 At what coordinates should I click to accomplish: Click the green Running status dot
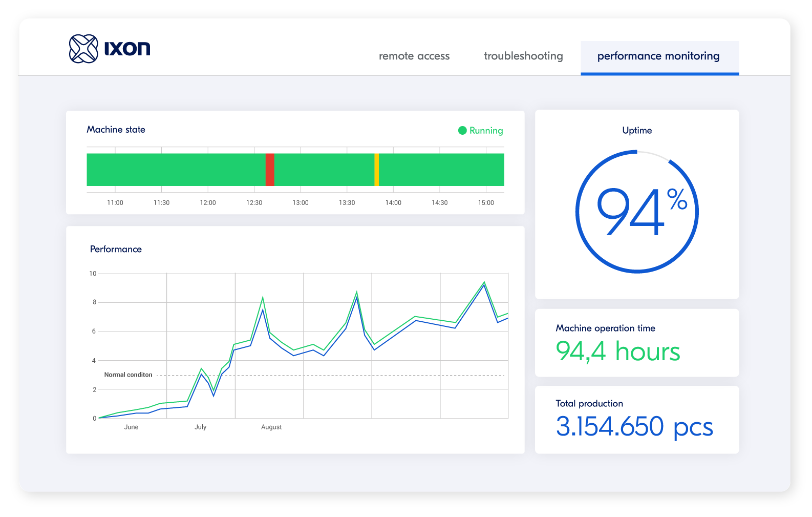pyautogui.click(x=462, y=131)
